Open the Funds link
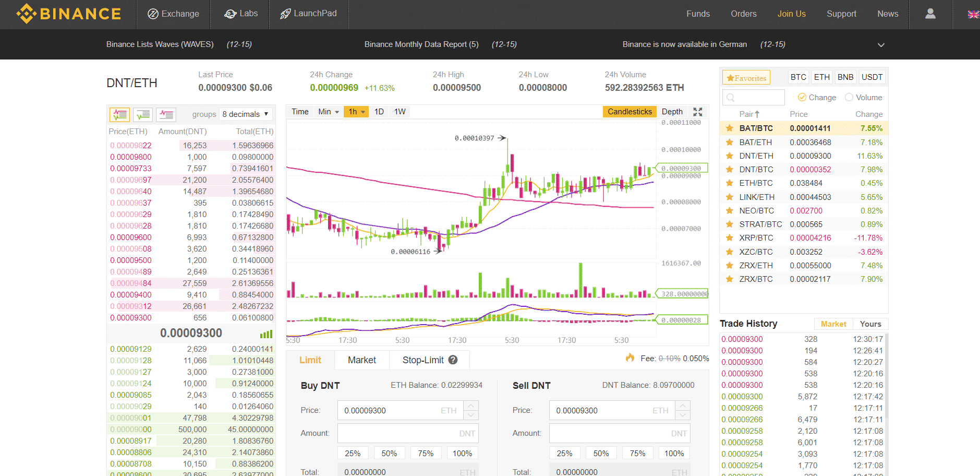The image size is (980, 476). point(698,14)
